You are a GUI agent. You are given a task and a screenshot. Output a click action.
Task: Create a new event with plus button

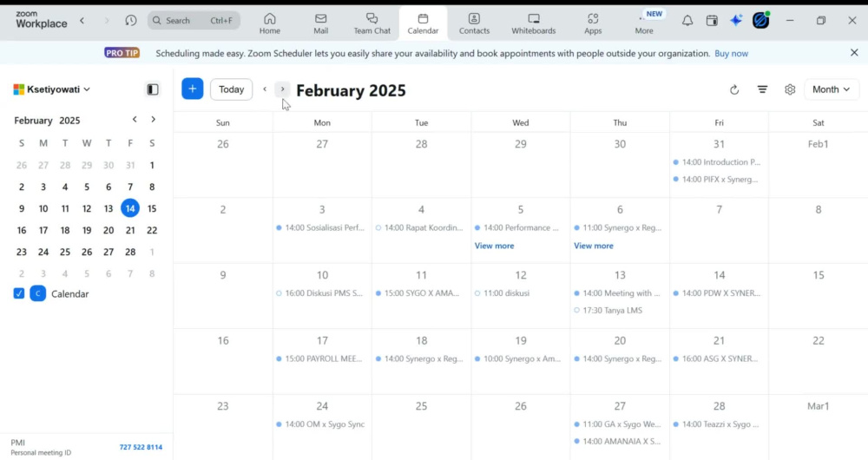(192, 89)
